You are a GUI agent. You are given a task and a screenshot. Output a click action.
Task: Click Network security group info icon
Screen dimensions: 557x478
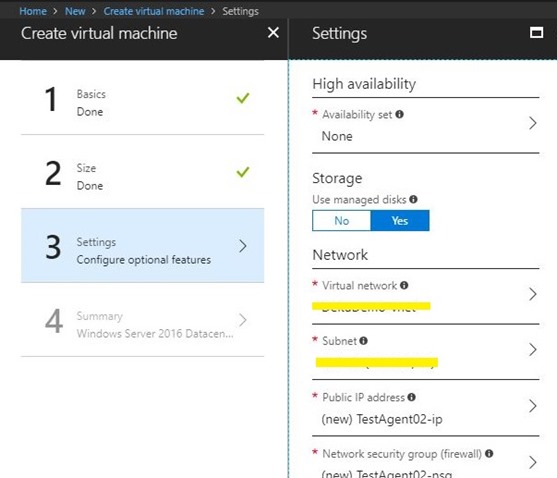[489, 453]
